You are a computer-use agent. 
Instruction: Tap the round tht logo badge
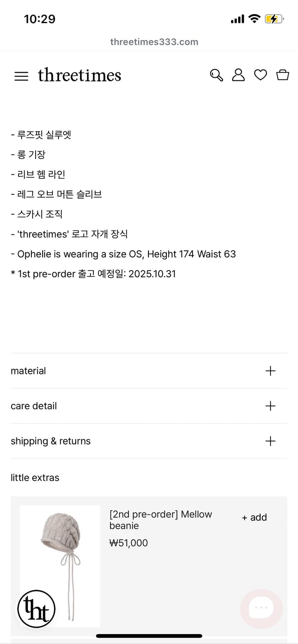click(x=37, y=609)
